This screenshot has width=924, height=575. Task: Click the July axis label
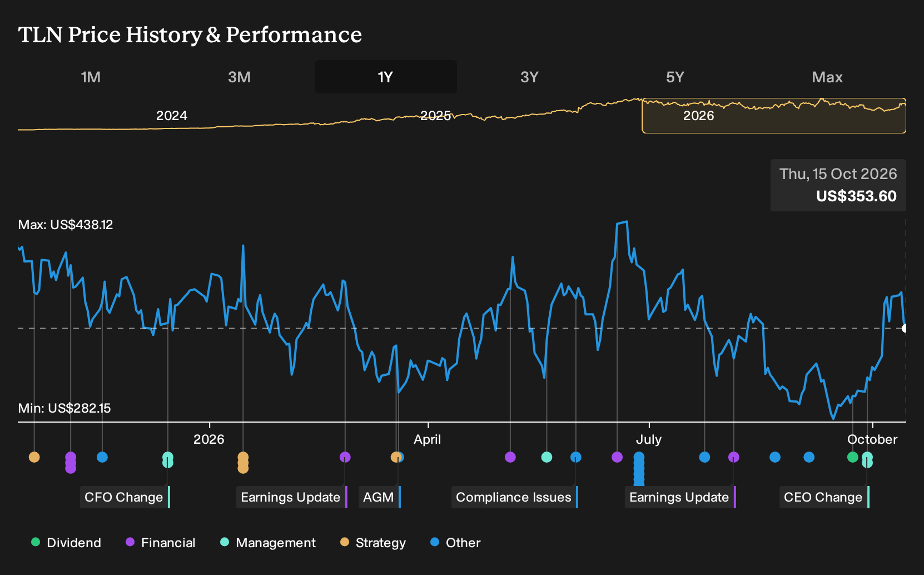[649, 439]
